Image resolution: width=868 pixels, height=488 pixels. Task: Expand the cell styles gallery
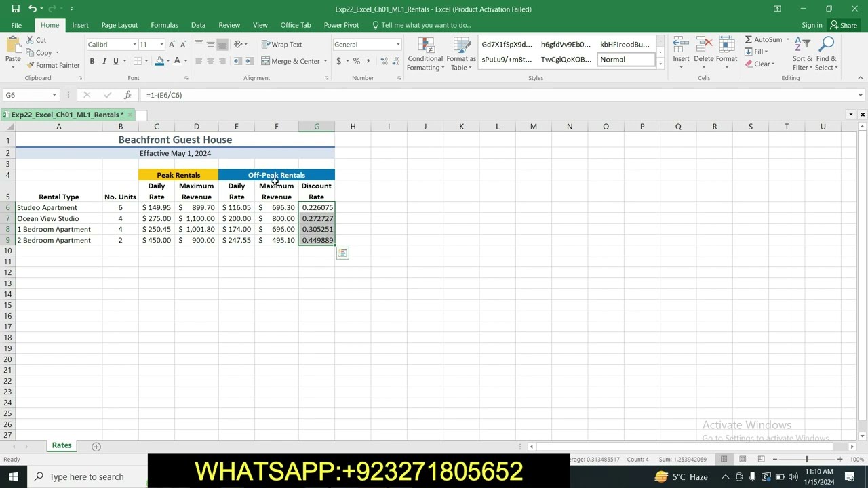pos(660,64)
